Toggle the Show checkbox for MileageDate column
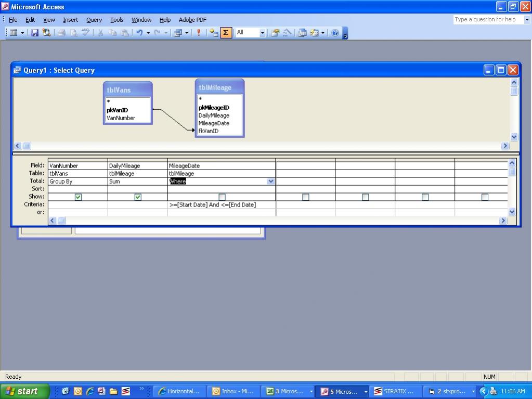The image size is (532, 399). click(222, 197)
